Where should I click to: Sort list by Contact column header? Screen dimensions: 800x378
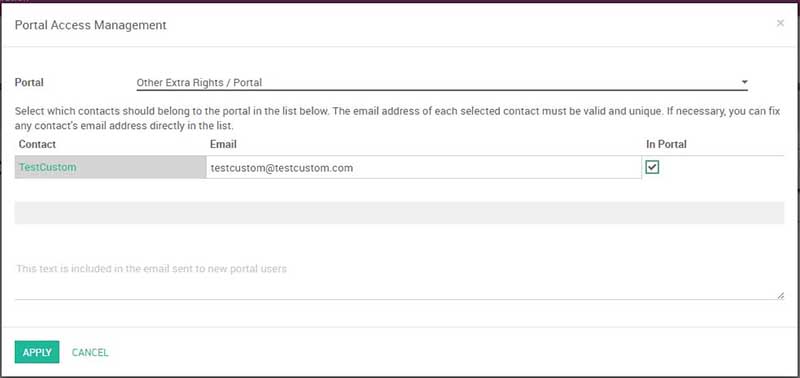point(37,144)
